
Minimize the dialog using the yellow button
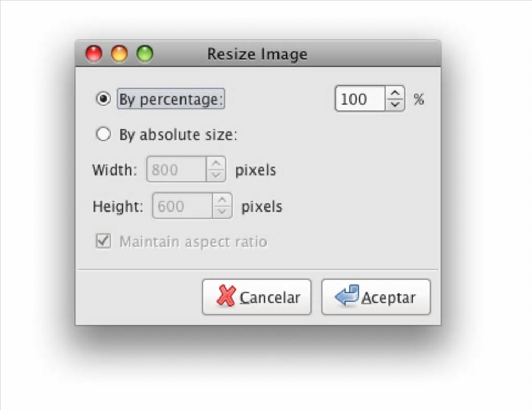tap(119, 54)
